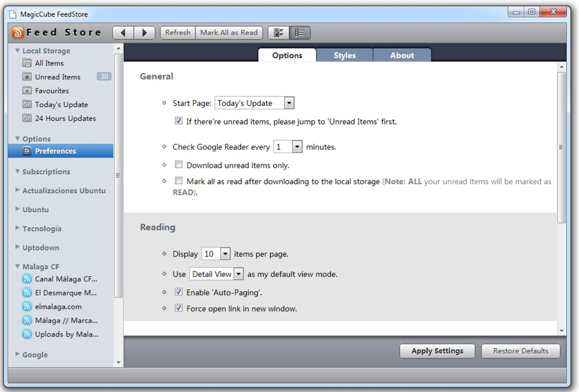Click the Feed Store RSS logo icon
579x392 pixels.
click(x=18, y=32)
